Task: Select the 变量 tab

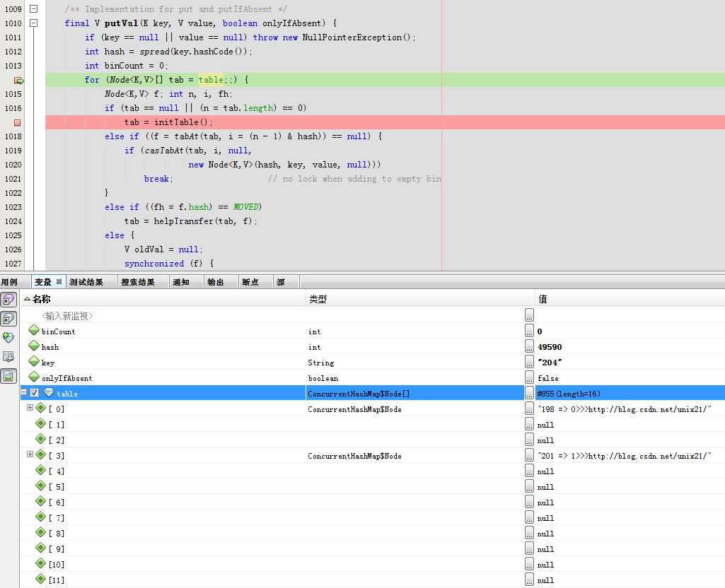Action: pos(43,282)
